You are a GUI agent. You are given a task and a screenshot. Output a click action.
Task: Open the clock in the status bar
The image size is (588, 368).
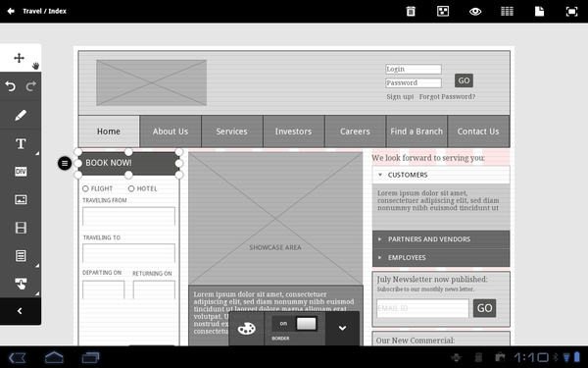[x=530, y=357]
